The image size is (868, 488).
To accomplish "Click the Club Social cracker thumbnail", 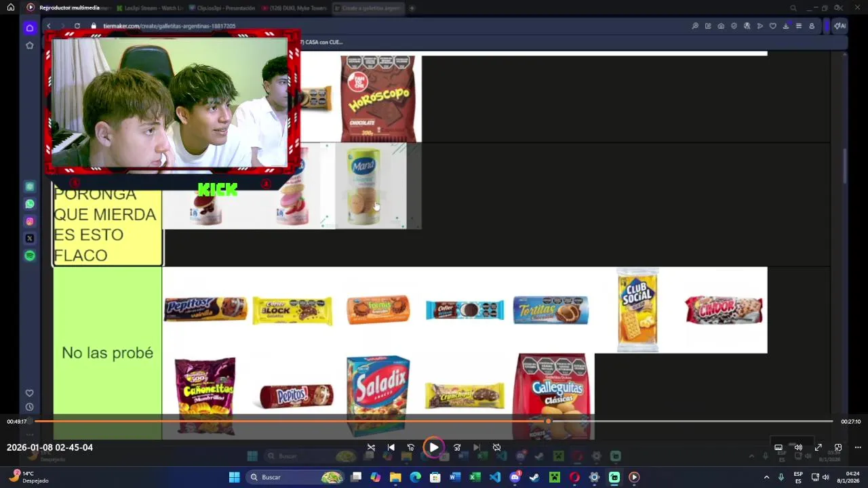I will 637,310.
